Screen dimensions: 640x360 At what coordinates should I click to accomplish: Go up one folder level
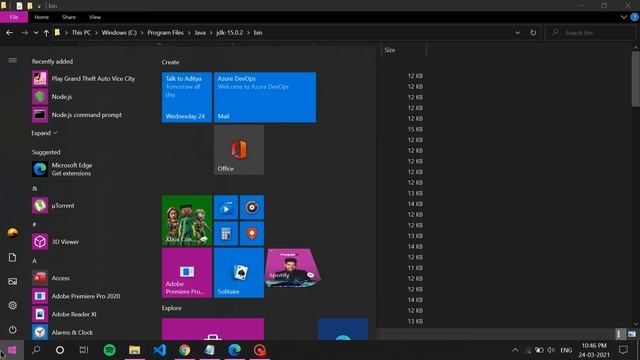pos(46,33)
